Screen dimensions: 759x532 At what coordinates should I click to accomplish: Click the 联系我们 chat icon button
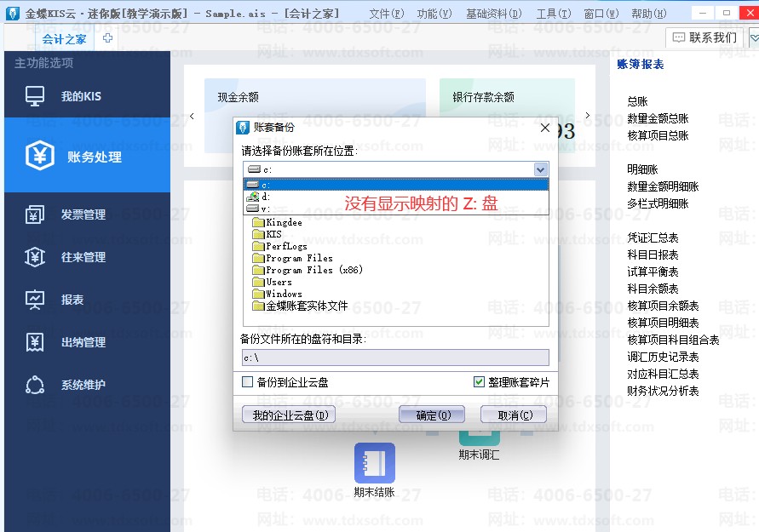[704, 37]
